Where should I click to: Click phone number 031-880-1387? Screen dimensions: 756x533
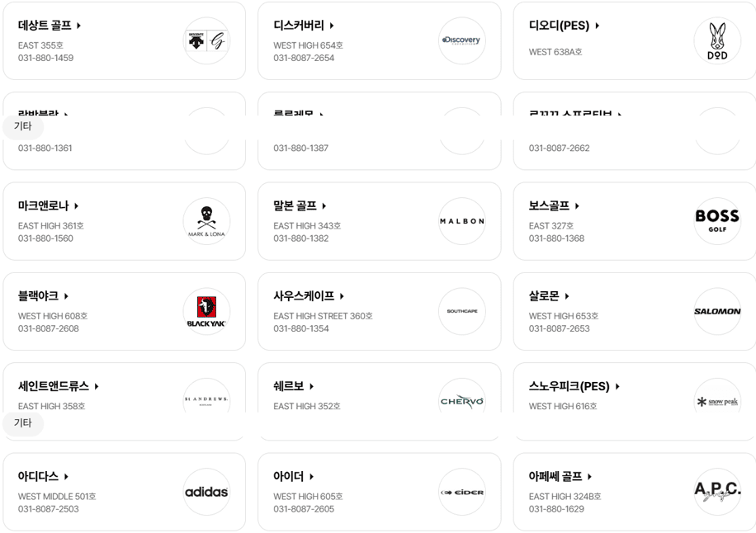[301, 148]
